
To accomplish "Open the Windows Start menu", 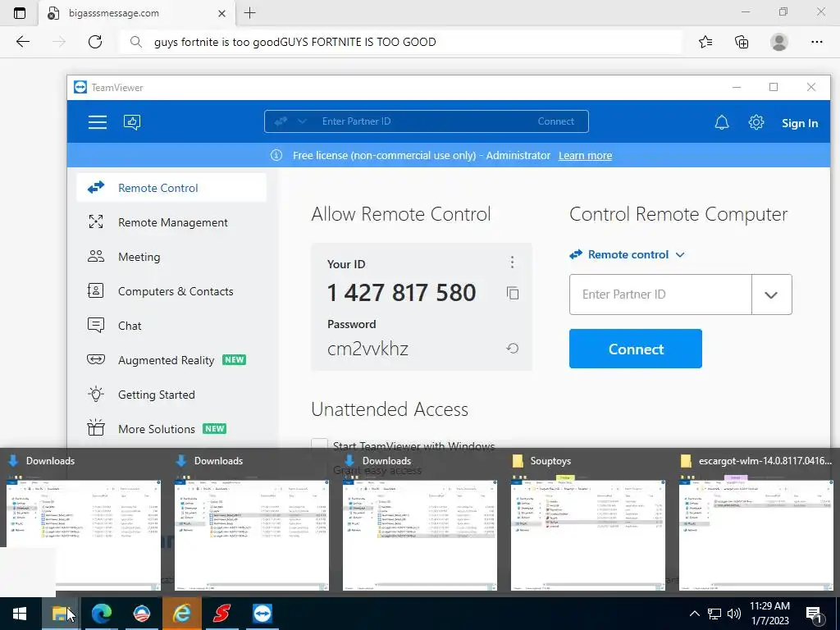I will [x=20, y=614].
